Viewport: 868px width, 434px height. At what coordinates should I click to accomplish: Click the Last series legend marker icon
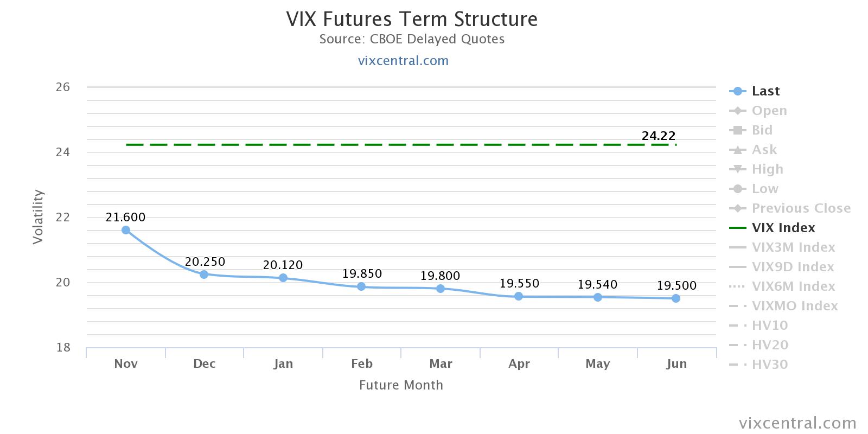coord(737,91)
